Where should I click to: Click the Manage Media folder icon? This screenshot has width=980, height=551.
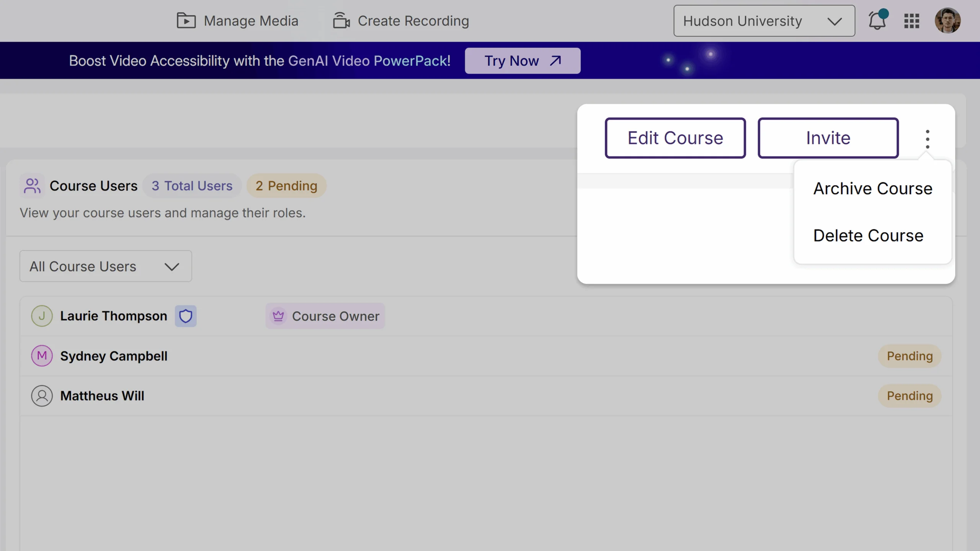click(186, 21)
